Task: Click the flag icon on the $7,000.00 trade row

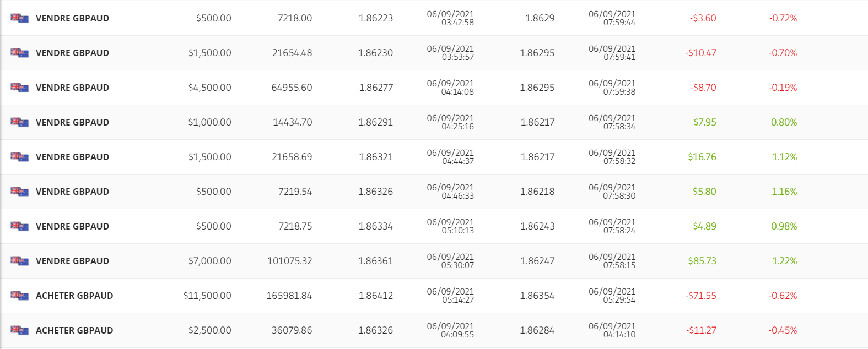Action: pos(19,261)
